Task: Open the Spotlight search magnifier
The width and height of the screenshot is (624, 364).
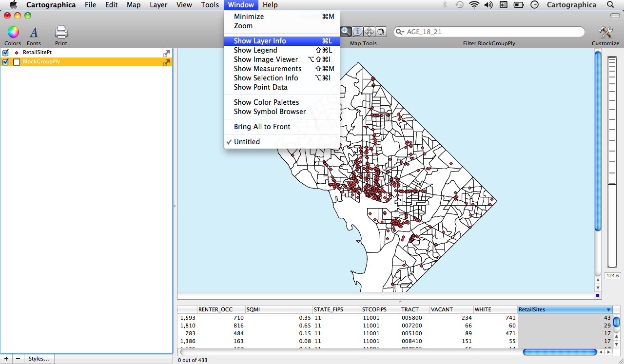Action: click(x=610, y=5)
